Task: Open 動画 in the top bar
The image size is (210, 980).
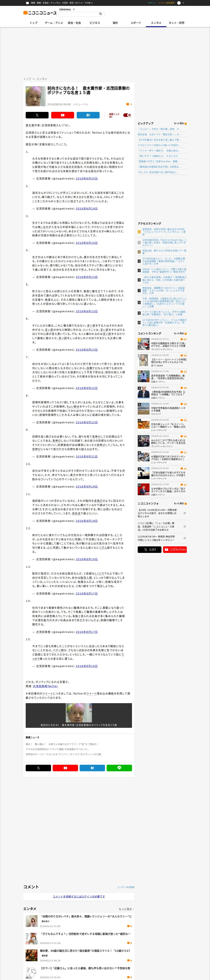Action: click(33, 3)
